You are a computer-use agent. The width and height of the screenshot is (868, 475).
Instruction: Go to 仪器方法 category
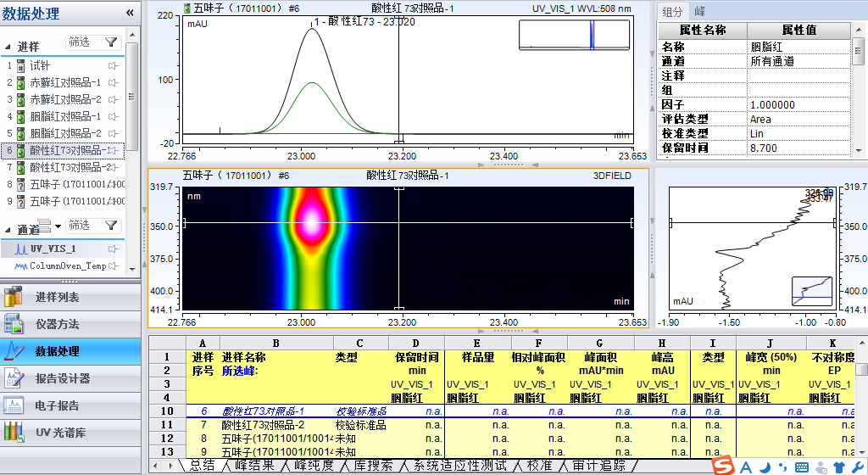click(x=71, y=324)
